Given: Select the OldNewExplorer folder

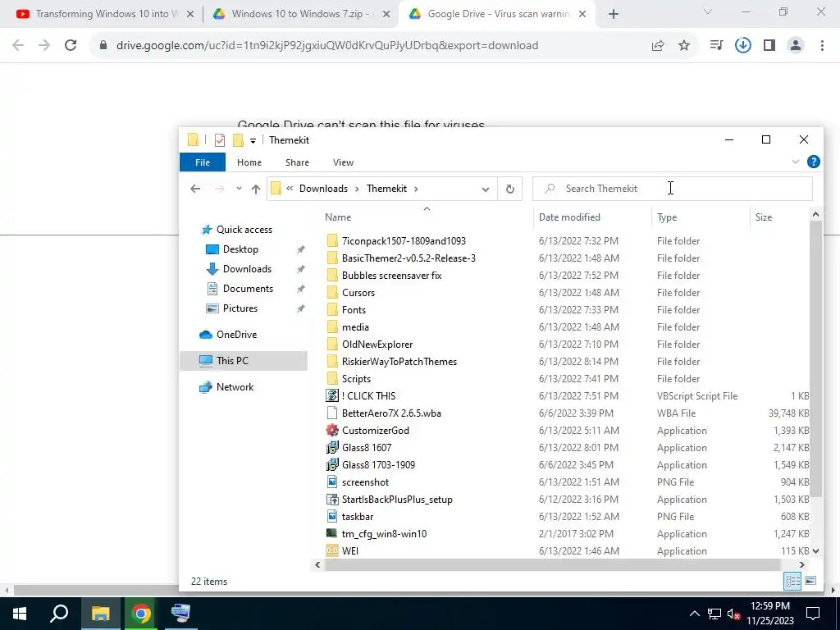Looking at the screenshot, I should (x=377, y=345).
